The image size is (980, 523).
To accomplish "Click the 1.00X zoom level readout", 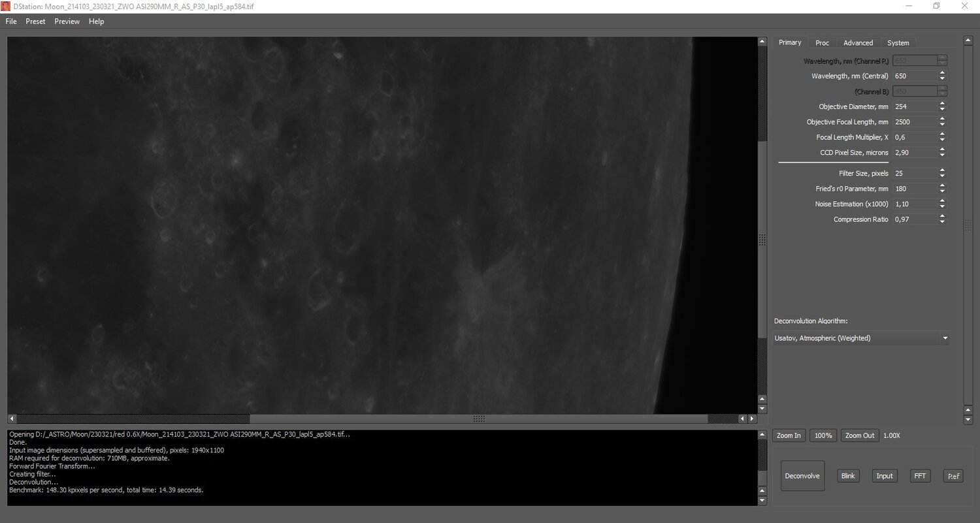I will tap(891, 436).
